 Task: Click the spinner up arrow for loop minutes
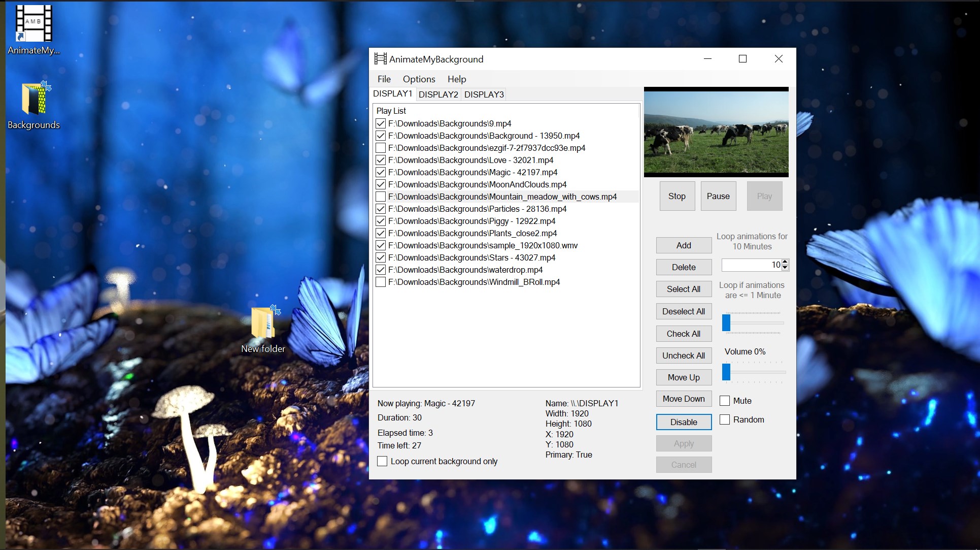pyautogui.click(x=785, y=262)
